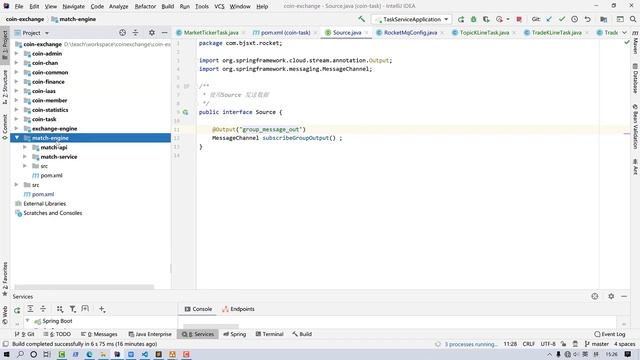This screenshot has height=360, width=640.
Task: Open Search Everywhere magnifier icon
Action: pyautogui.click(x=633, y=19)
